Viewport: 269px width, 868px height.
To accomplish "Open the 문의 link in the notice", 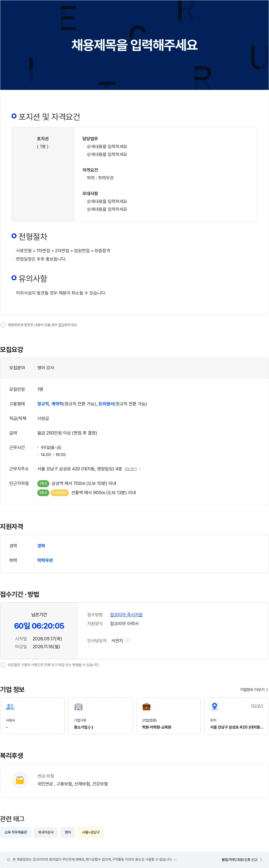I will click(x=61, y=325).
